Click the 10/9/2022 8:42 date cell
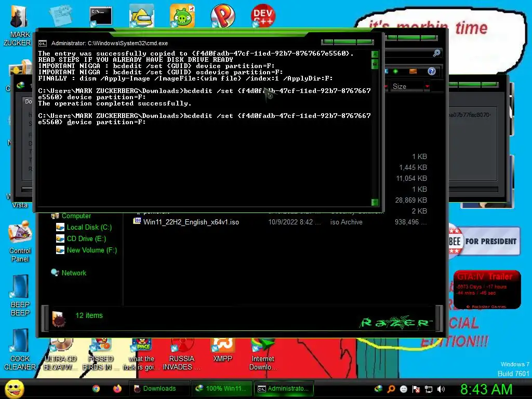 click(x=294, y=222)
